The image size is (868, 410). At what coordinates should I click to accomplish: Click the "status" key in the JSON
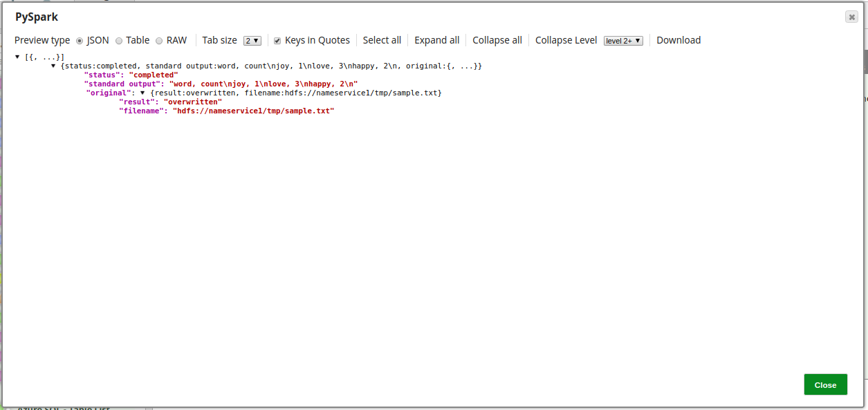[x=102, y=75]
